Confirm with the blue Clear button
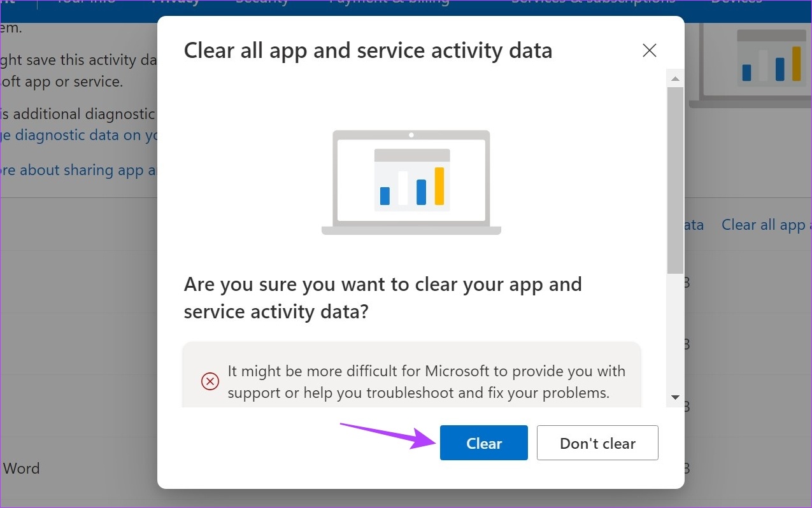This screenshot has width=812, height=508. coord(483,443)
